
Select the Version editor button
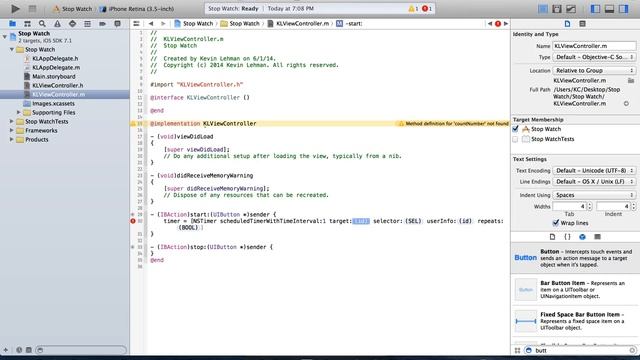click(571, 9)
